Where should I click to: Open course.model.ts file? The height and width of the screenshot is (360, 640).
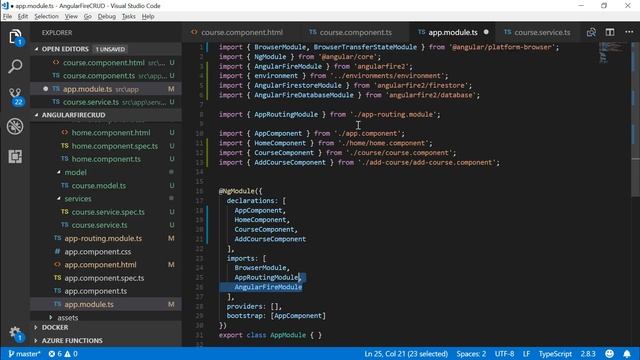[x=106, y=185]
